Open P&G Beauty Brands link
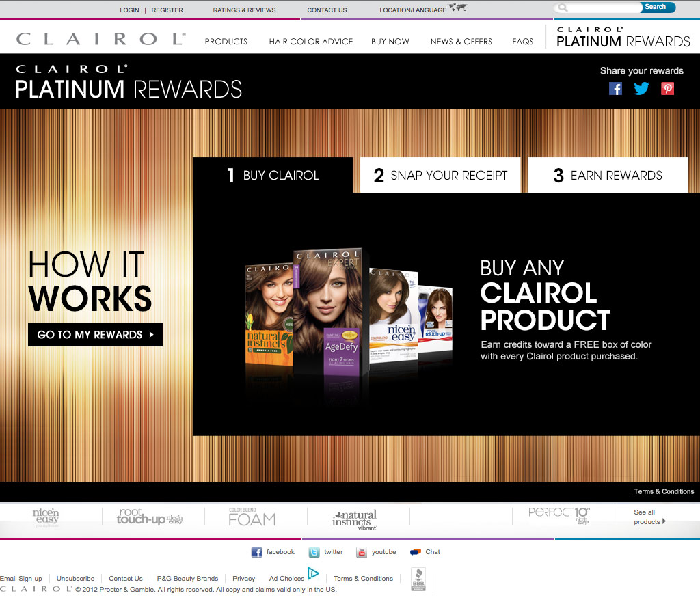This screenshot has width=700, height=602. 187,578
